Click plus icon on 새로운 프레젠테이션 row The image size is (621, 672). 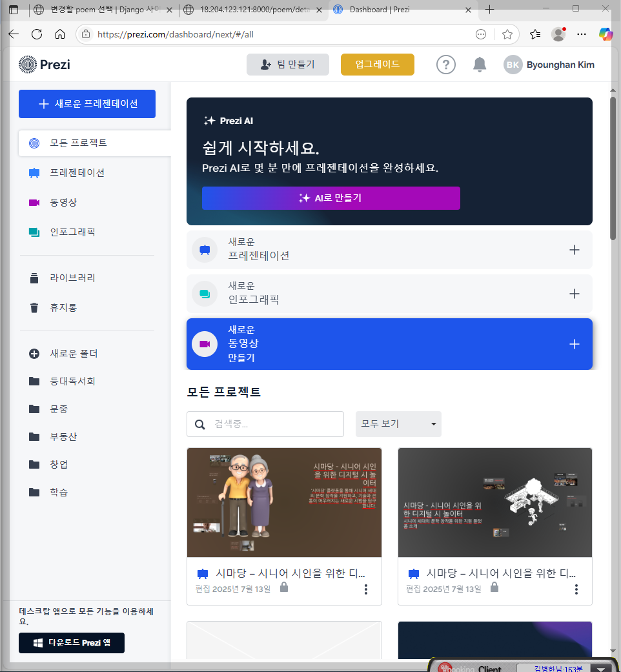(x=575, y=250)
